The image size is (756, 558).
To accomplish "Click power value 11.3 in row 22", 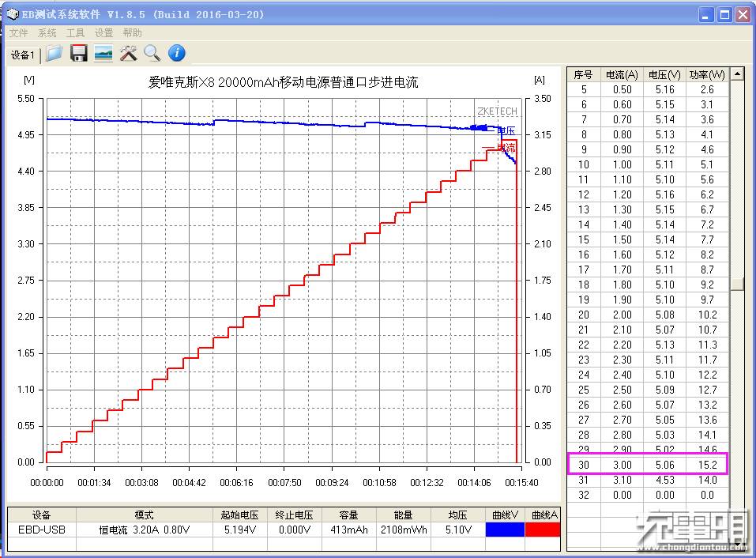I will tap(707, 345).
